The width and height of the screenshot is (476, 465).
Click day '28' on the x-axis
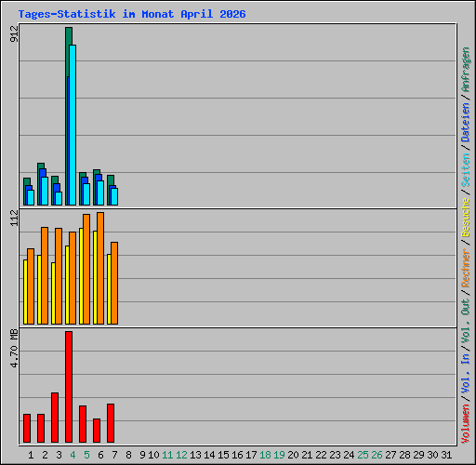click(x=404, y=455)
